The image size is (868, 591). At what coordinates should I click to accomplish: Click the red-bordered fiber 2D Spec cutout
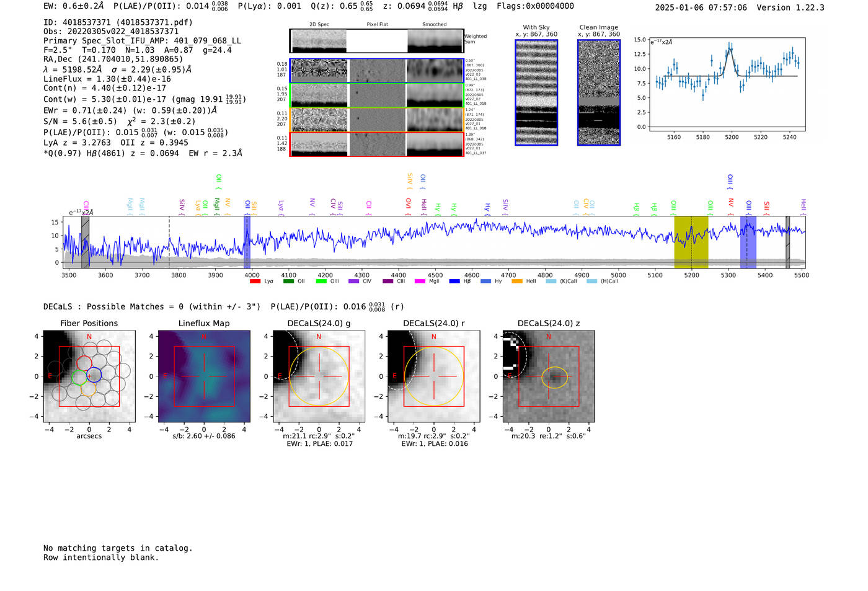pyautogui.click(x=319, y=144)
